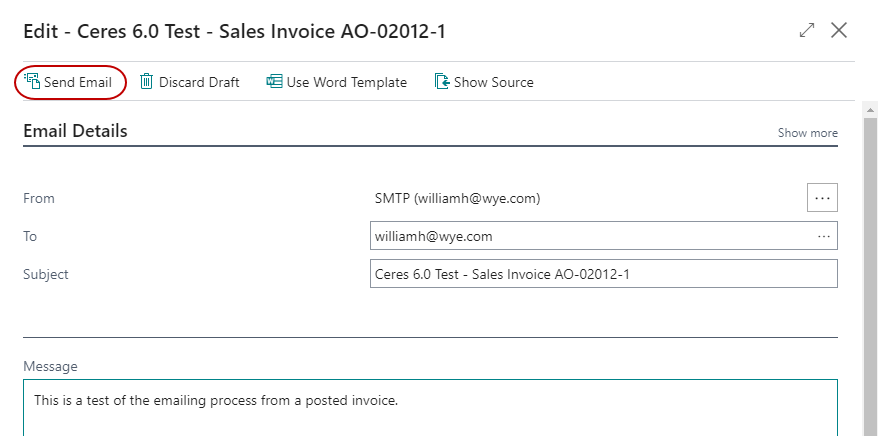The height and width of the screenshot is (436, 878).
Task: Open the To recipients ellipsis lookup
Action: 824,236
